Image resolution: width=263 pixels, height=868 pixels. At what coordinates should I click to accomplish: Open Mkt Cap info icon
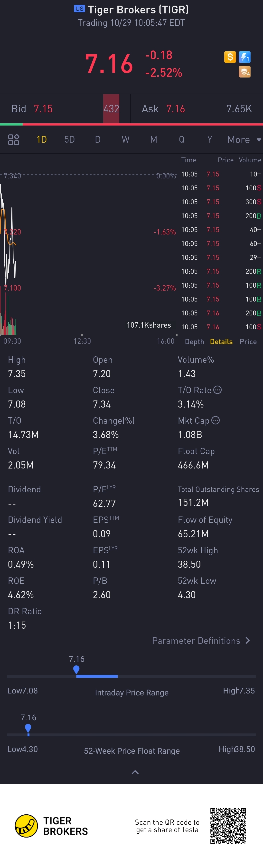(x=216, y=420)
